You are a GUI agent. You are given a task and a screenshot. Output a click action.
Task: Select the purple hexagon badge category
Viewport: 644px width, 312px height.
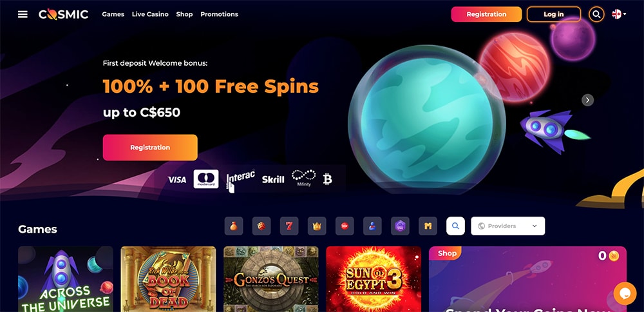click(400, 226)
